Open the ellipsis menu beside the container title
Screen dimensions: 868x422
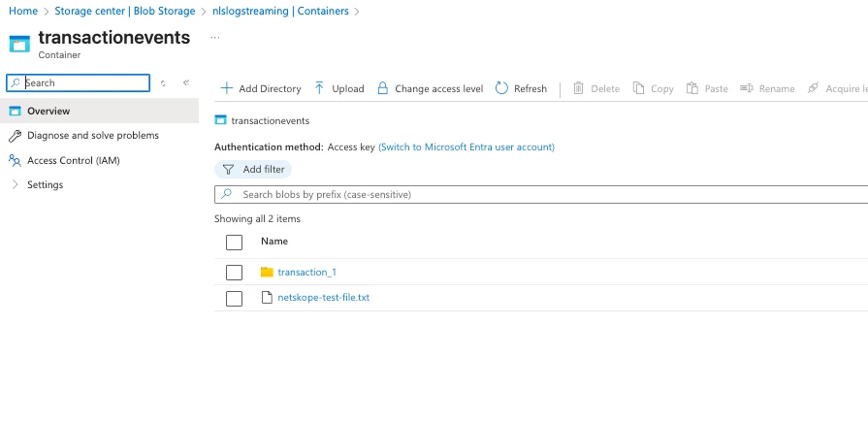point(214,38)
